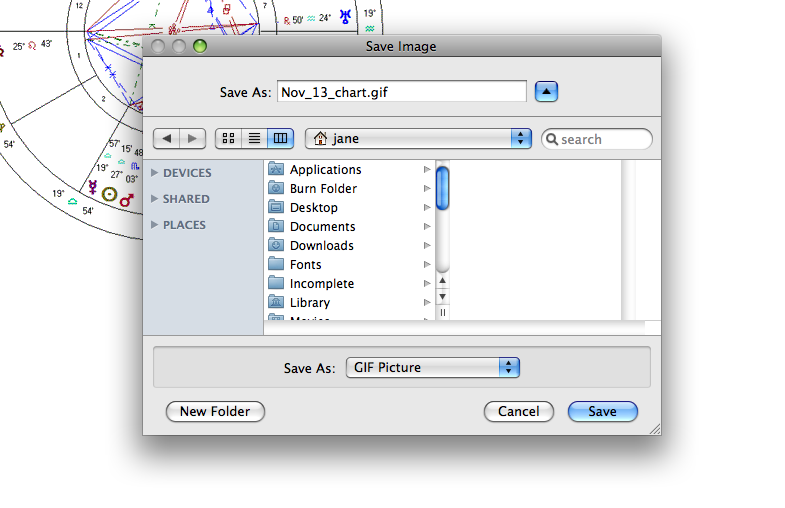The width and height of the screenshot is (785, 508).
Task: Expand the DEVICES sidebar section
Action: pyautogui.click(x=155, y=173)
